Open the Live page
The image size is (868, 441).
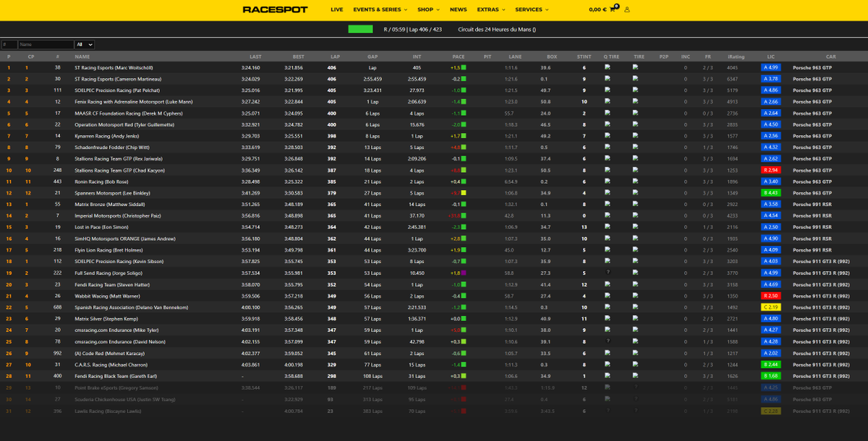point(337,9)
